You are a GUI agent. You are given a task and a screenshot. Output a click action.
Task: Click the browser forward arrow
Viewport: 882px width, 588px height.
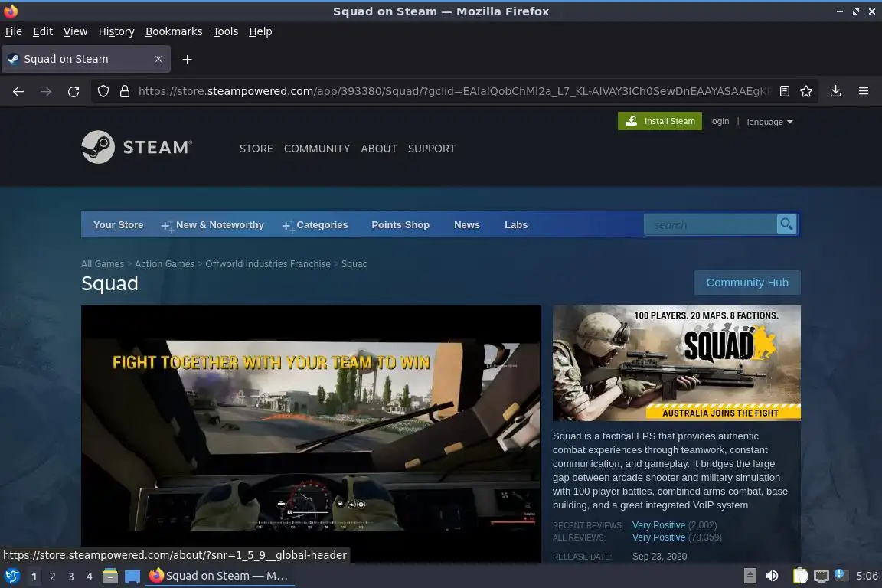pos(46,91)
